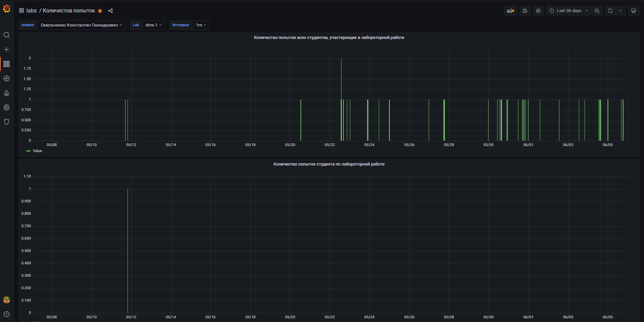
Task: Open the Dashboards icon in sidebar
Action: pyautogui.click(x=6, y=64)
